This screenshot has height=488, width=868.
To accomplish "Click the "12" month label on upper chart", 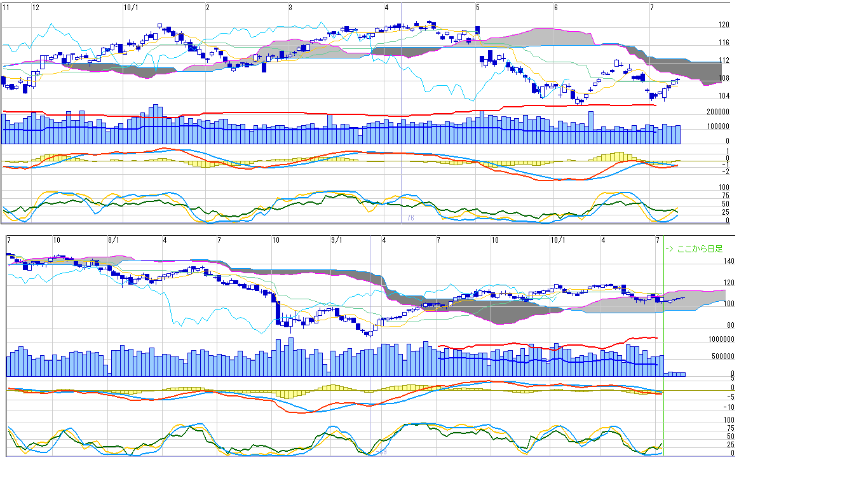I will point(36,8).
